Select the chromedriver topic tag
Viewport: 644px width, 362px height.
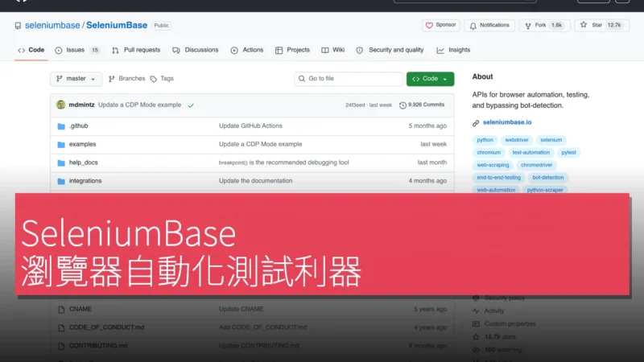536,165
